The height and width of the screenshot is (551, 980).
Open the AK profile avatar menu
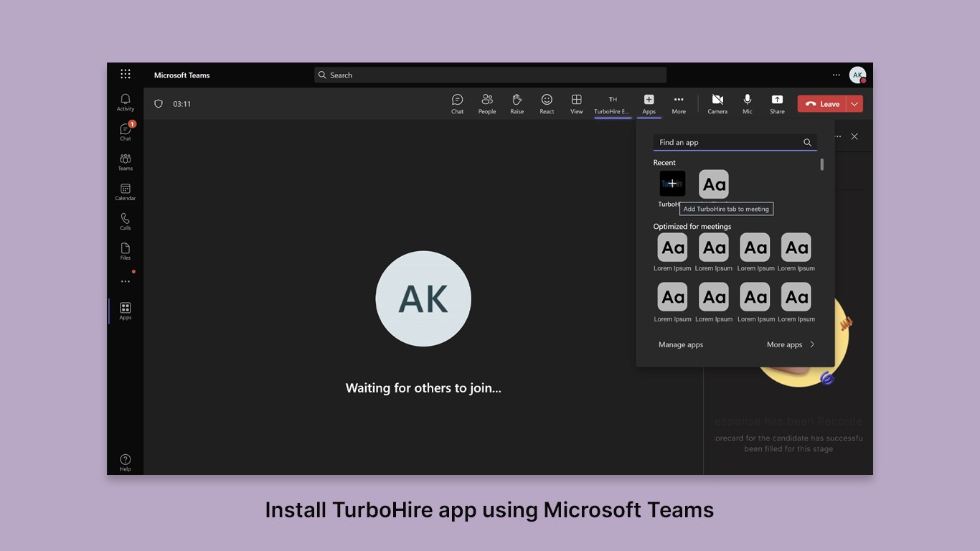857,75
